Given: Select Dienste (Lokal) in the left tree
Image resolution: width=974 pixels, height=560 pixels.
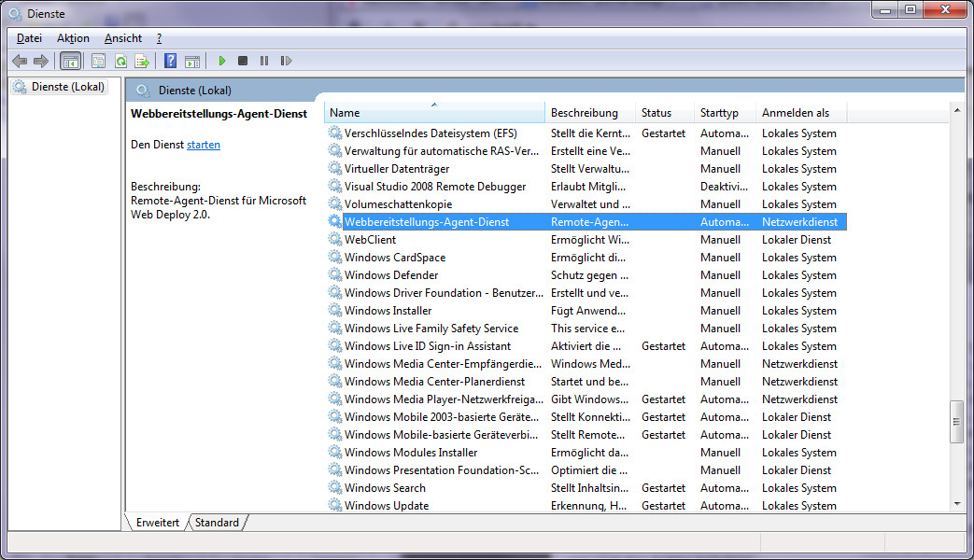Looking at the screenshot, I should point(67,87).
